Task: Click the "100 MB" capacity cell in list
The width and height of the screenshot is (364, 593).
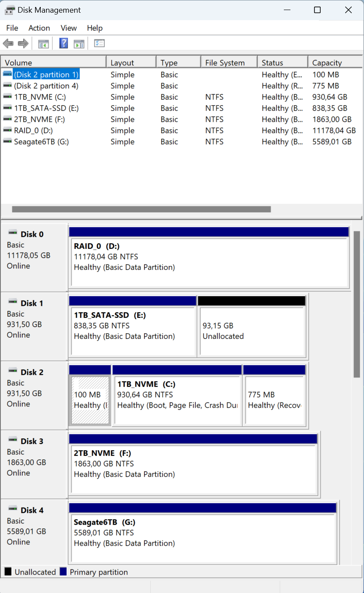Action: pyautogui.click(x=325, y=74)
